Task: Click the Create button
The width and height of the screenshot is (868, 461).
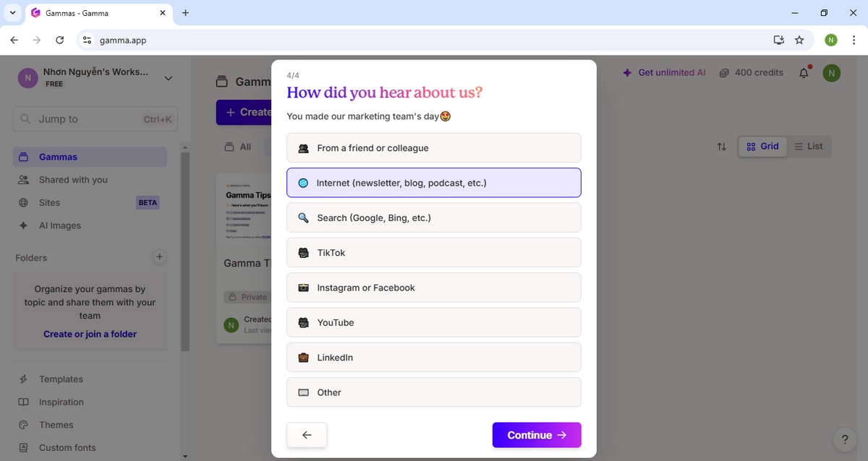Action: coord(244,112)
